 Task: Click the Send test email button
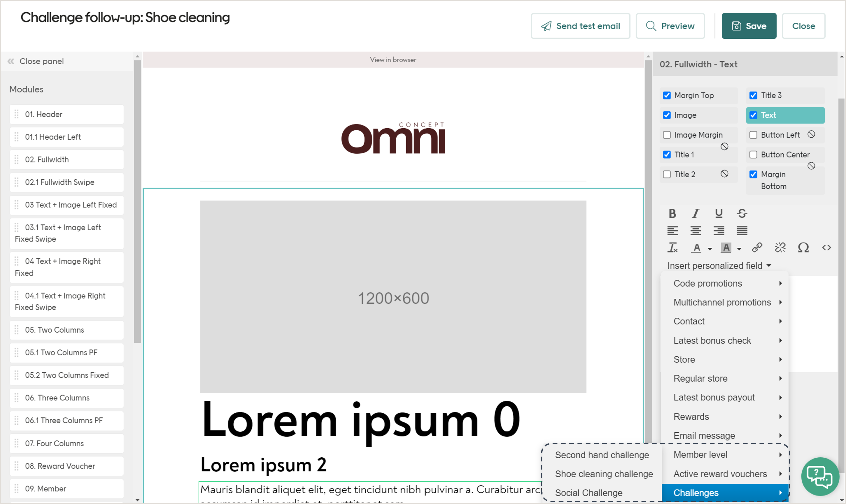[580, 26]
